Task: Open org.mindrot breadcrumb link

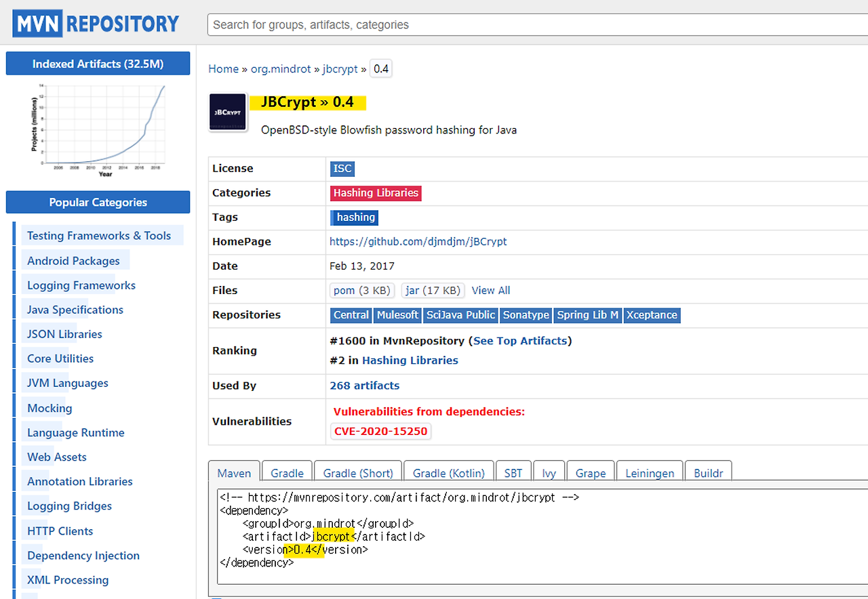Action: point(281,68)
